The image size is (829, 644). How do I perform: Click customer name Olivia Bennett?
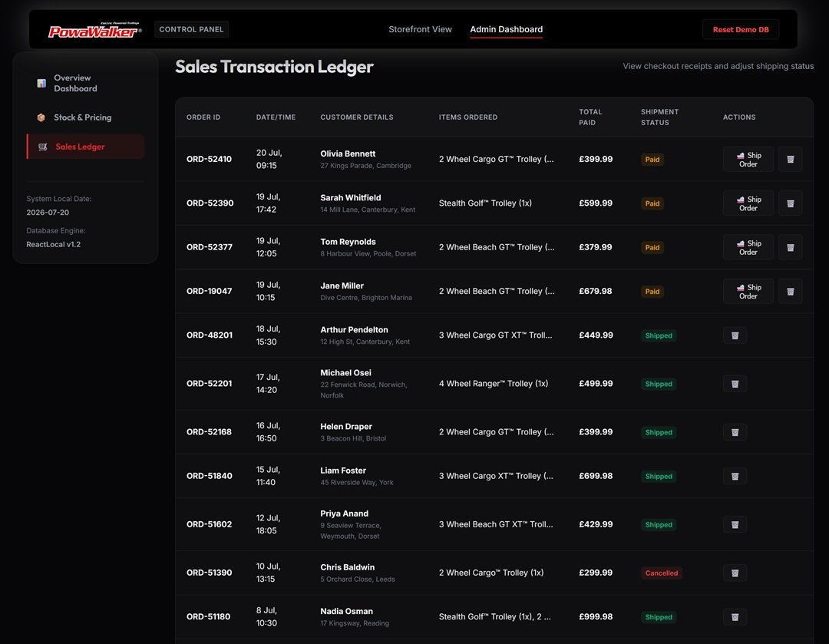point(348,154)
